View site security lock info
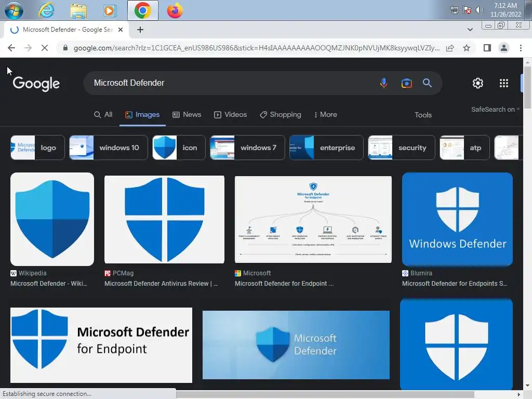This screenshot has height=399, width=532. (65, 48)
